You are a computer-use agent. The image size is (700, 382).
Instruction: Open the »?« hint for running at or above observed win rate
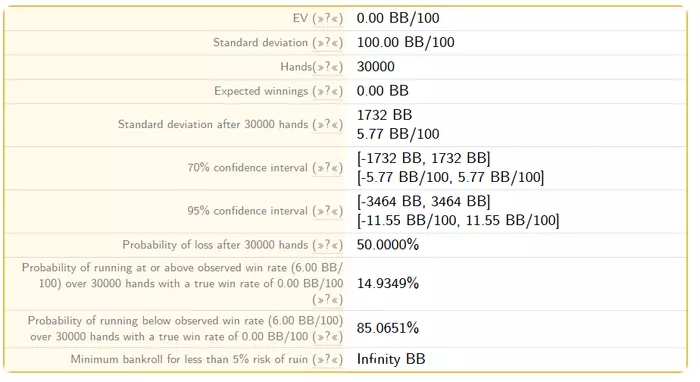coord(328,299)
